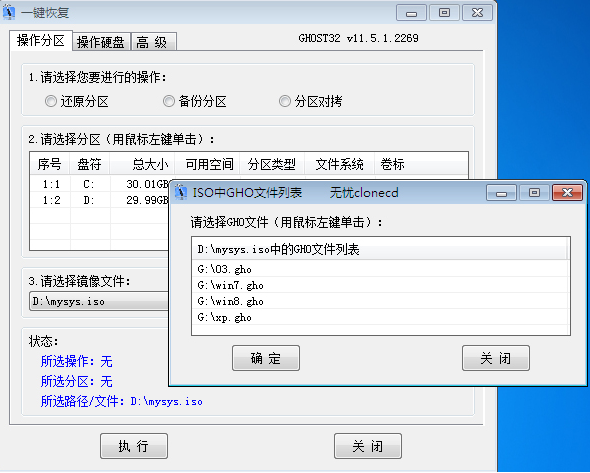The height and width of the screenshot is (473, 590).
Task: Select partition row 1:2 D:
Action: (x=99, y=200)
